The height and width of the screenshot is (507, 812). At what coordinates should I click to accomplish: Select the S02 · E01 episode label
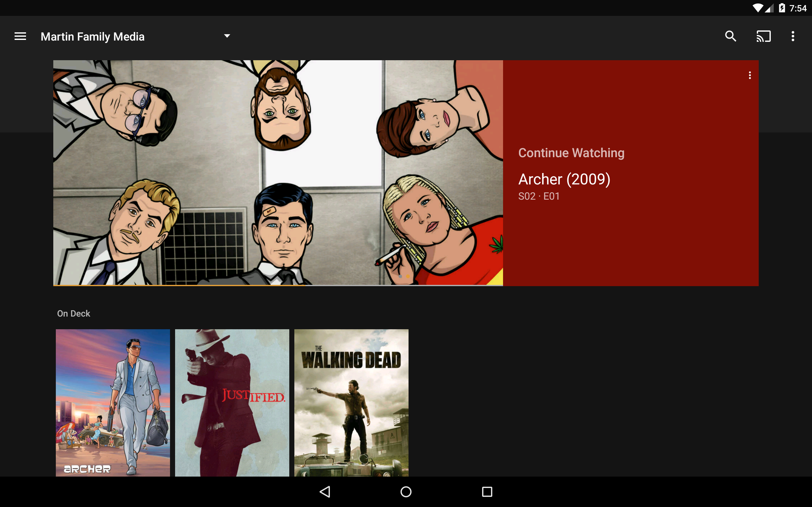539,196
